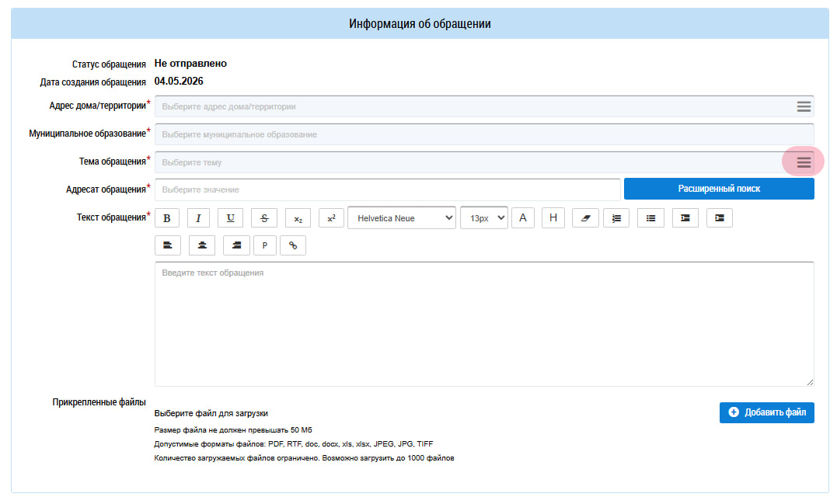Apply strikethrough formatting
Image resolution: width=837 pixels, height=504 pixels.
[264, 217]
